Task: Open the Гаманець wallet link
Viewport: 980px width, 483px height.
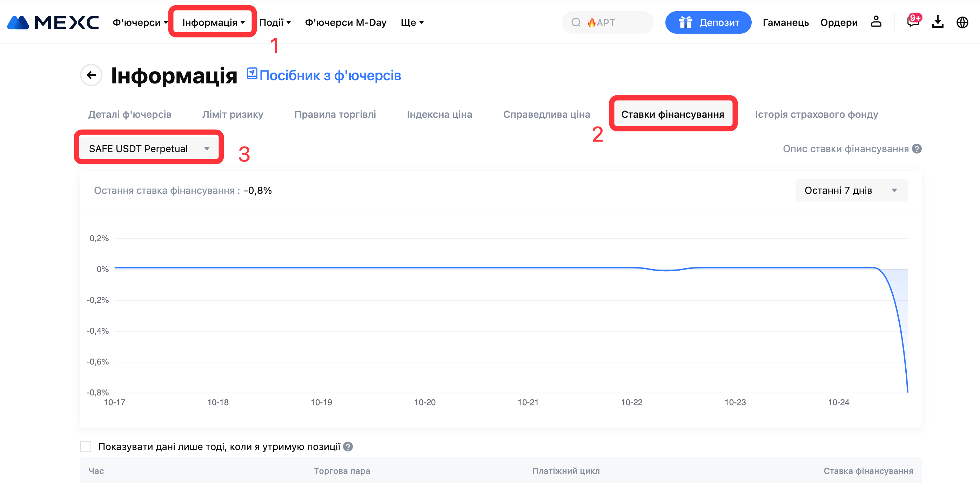Action: tap(786, 22)
